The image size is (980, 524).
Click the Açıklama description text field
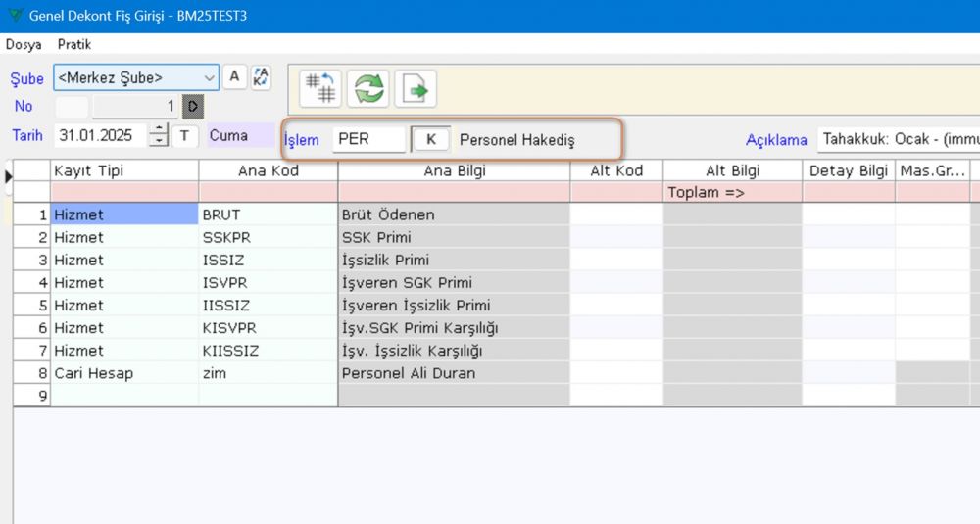[899, 139]
